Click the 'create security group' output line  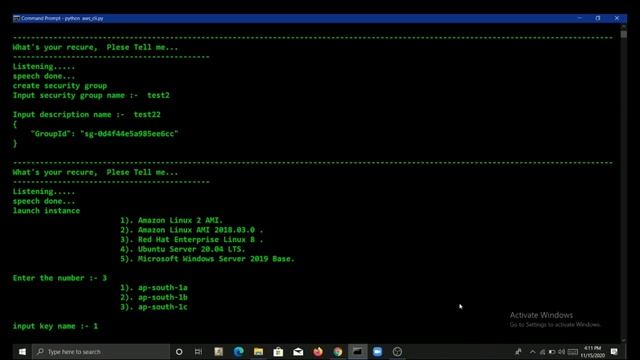pos(60,86)
